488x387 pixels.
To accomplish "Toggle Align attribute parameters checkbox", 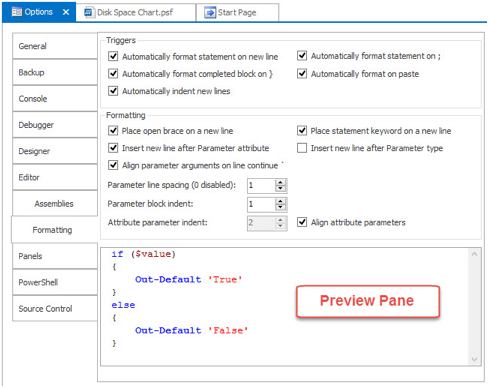I will [302, 222].
